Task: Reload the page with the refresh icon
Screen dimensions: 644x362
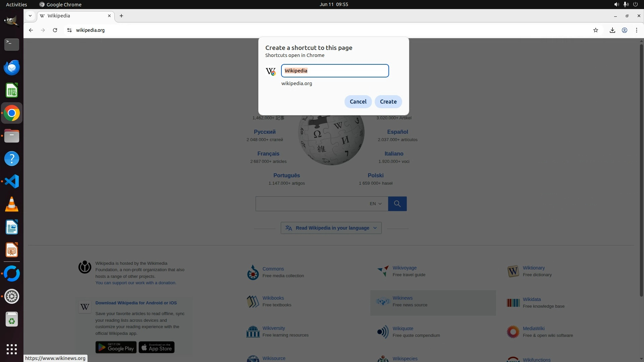Action: 55,30
